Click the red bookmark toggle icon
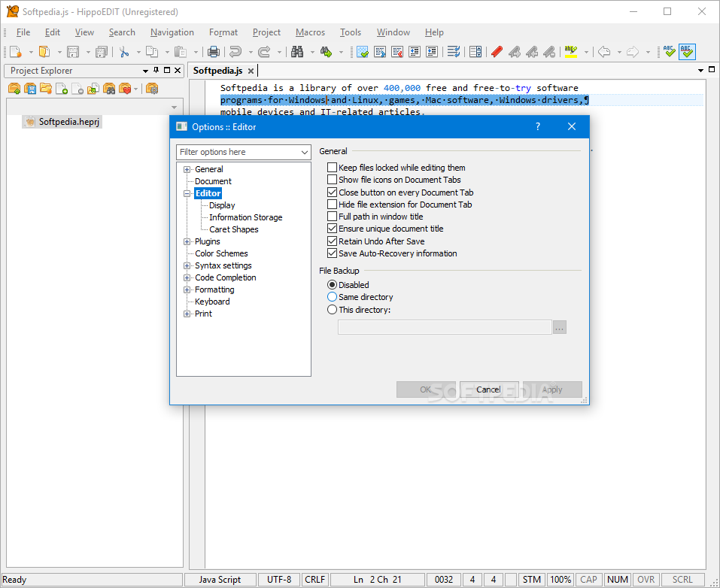Viewport: 720px width, 588px height. point(497,51)
